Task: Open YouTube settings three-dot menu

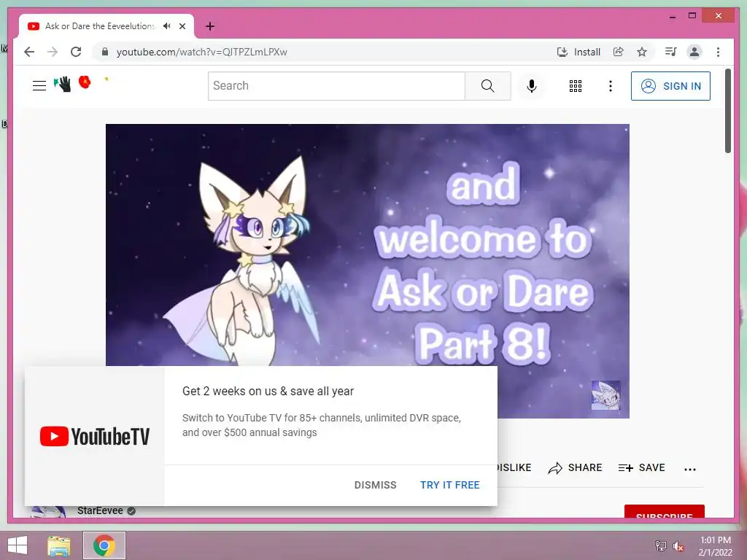Action: click(x=611, y=86)
